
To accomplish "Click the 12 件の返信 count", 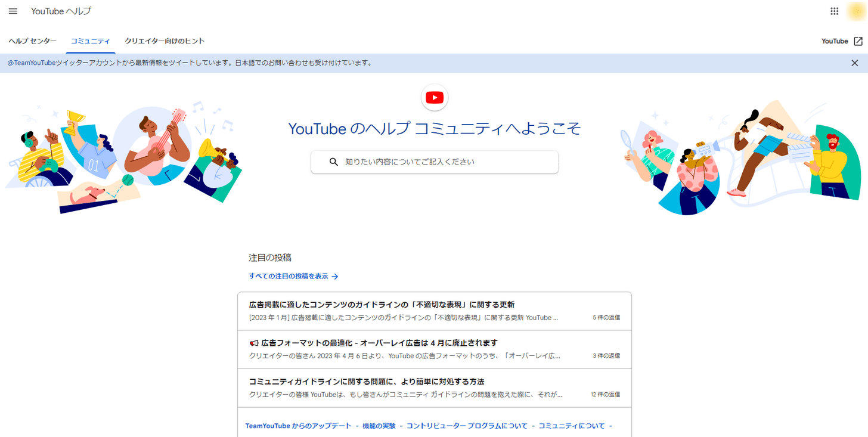I will tap(605, 395).
